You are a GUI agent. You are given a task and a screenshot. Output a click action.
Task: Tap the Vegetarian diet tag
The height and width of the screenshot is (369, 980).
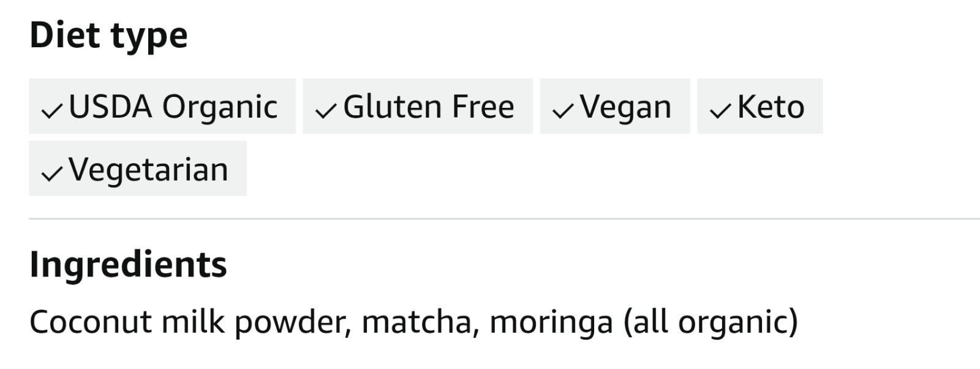138,169
